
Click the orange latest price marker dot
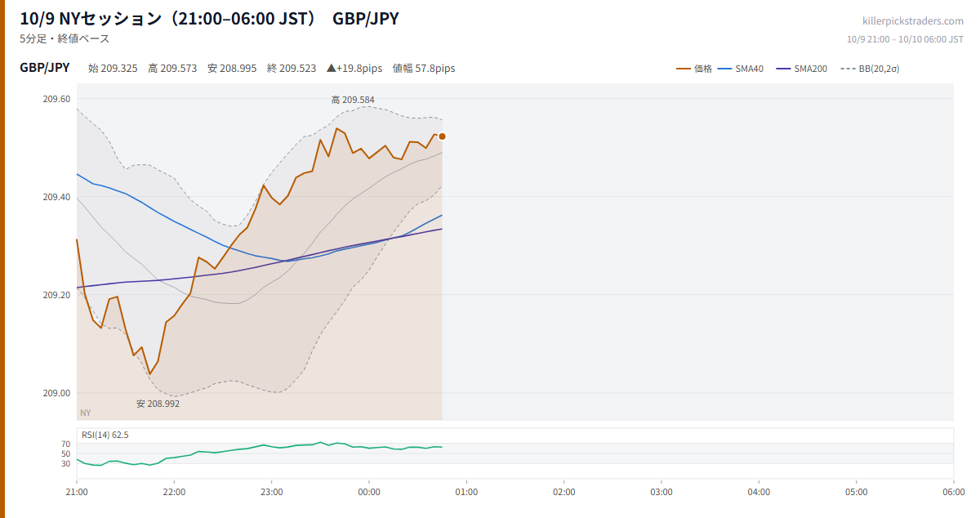point(442,136)
